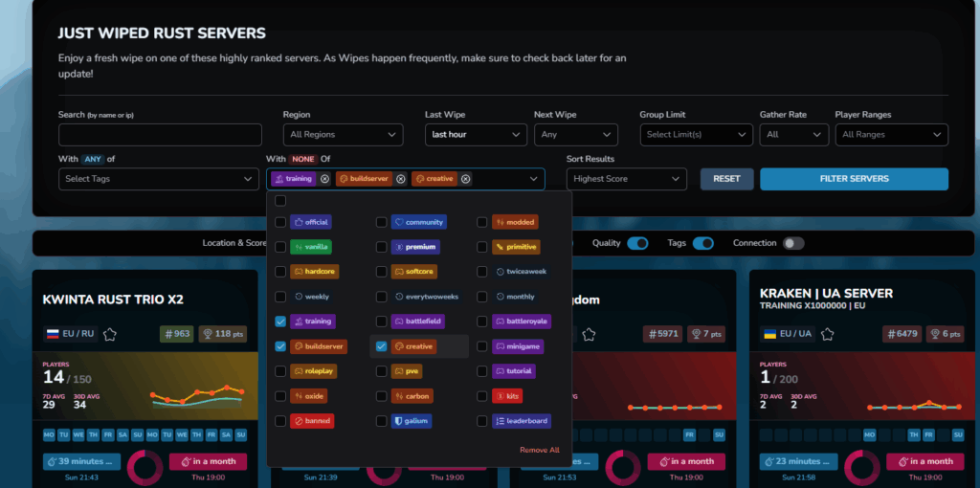Open the Next Wipe dropdown
980x488 pixels.
pos(575,134)
